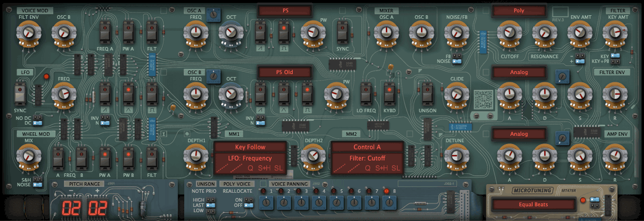The height and width of the screenshot is (221, 644).
Task: Click the Q button in MM1 display
Action: tap(250, 168)
